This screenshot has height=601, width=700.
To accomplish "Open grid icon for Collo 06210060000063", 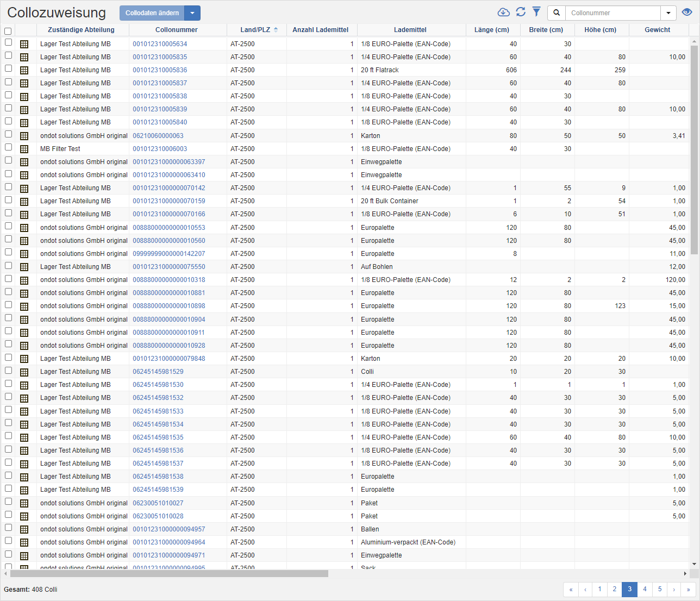I will pyautogui.click(x=24, y=136).
